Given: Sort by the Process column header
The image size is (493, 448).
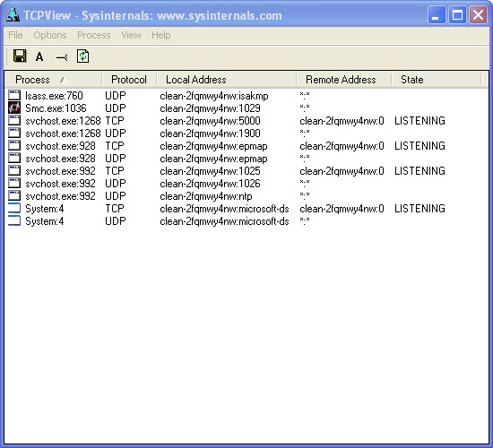Looking at the screenshot, I should click(x=54, y=80).
